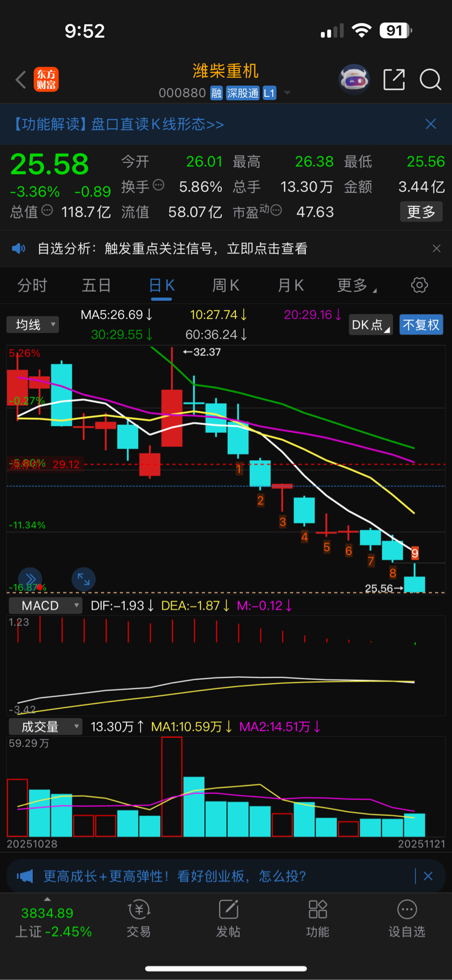Open the robot assistant avatar

[x=354, y=79]
